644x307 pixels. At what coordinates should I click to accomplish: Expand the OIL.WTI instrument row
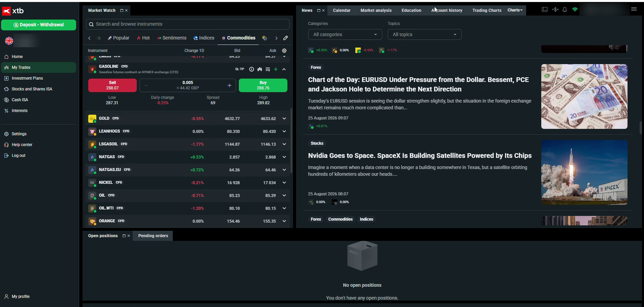pos(284,208)
